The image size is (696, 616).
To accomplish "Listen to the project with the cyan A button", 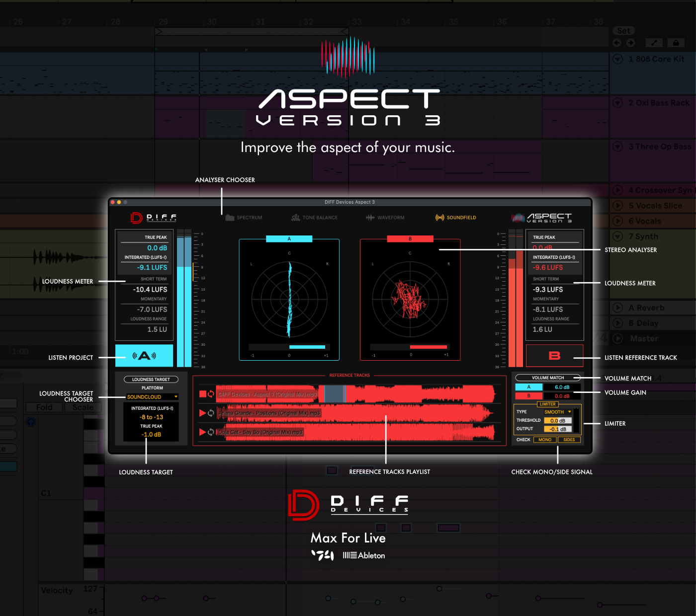I will pos(144,356).
